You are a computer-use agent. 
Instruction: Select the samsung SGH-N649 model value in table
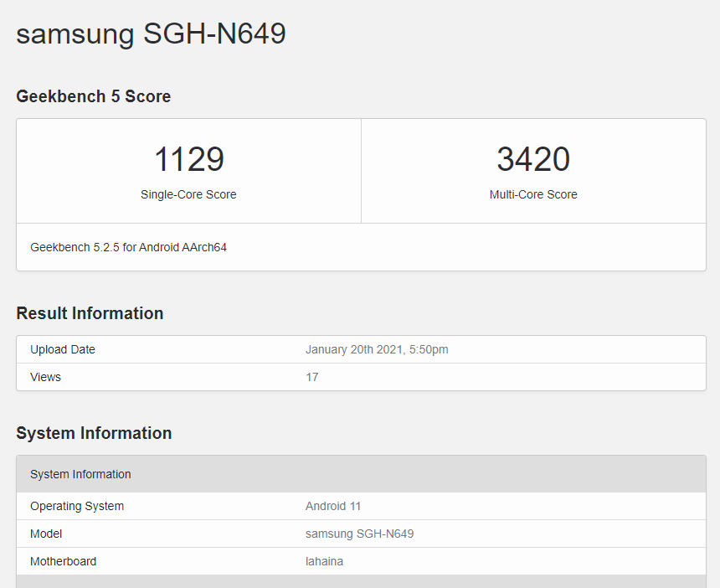pos(359,534)
